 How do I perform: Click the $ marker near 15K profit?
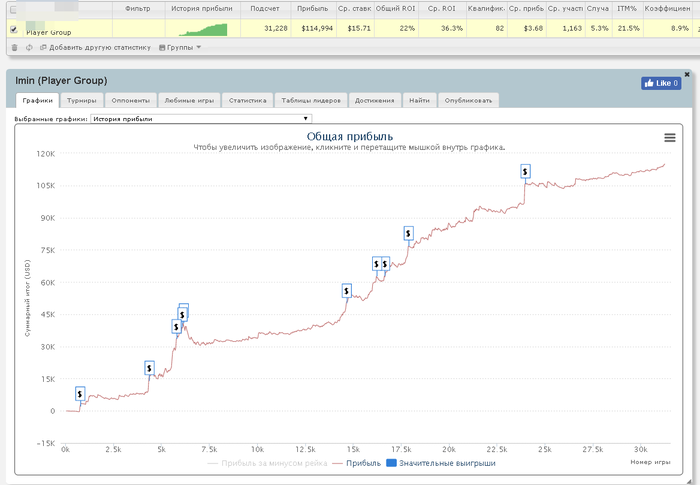(150, 368)
